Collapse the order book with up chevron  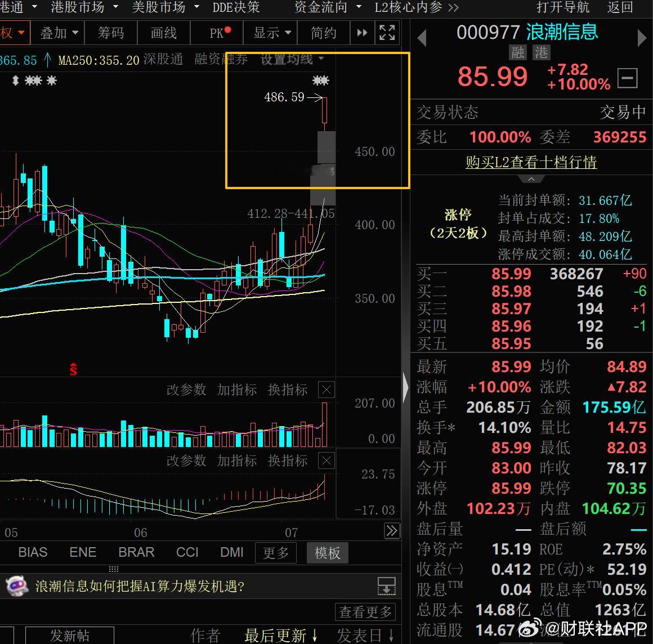(531, 179)
